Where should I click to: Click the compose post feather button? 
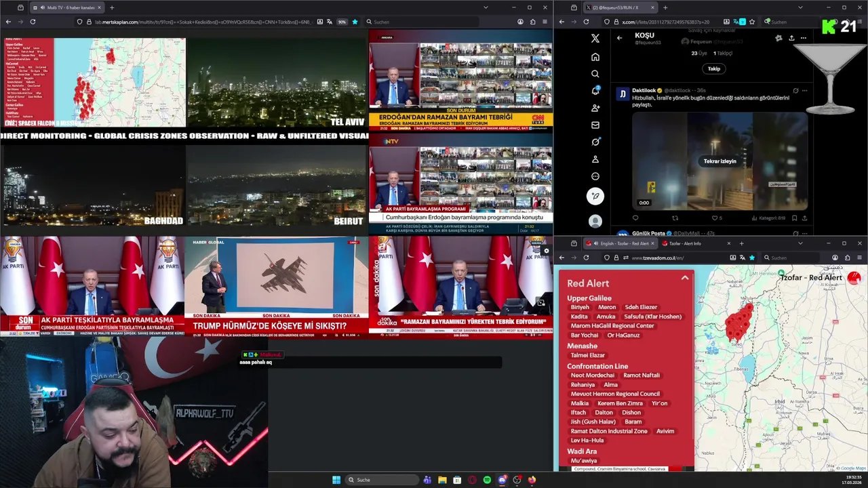[595, 197]
